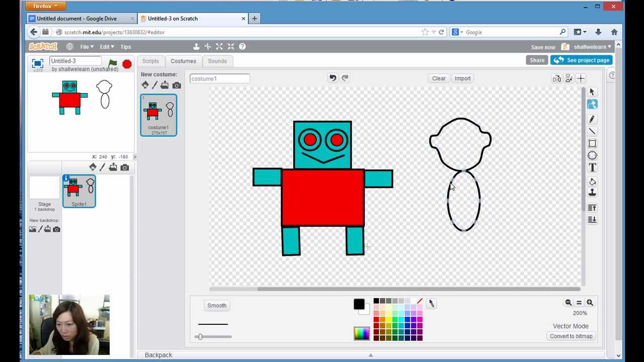Zoom in the paint canvas
The image size is (644, 362).
click(590, 303)
